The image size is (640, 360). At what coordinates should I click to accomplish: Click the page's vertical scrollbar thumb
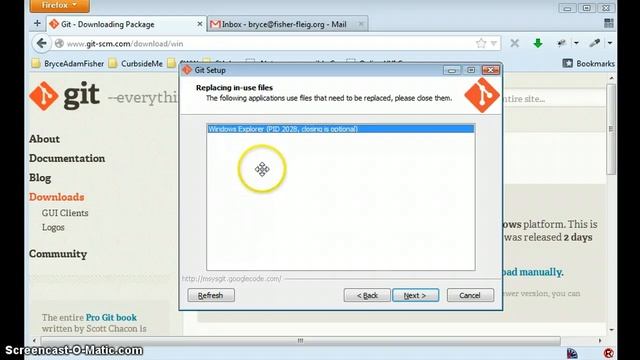[611, 130]
